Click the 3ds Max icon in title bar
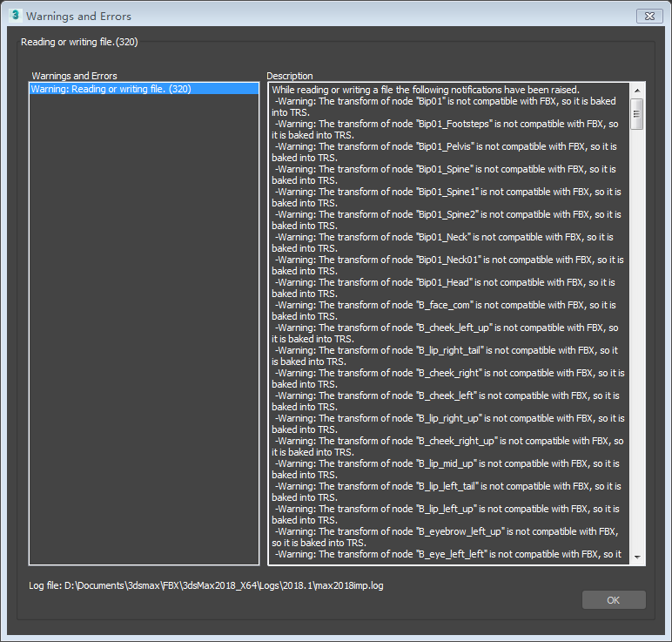Image resolution: width=672 pixels, height=642 pixels. [x=15, y=16]
